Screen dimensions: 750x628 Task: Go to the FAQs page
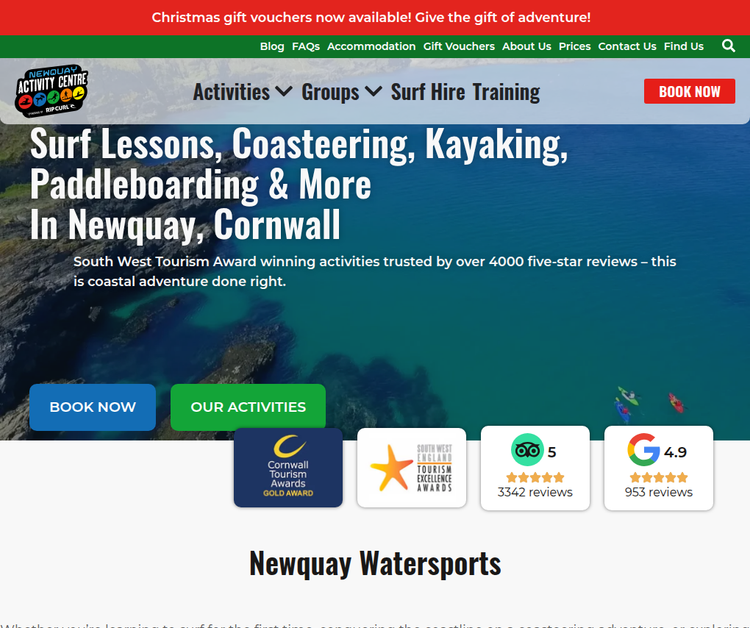click(x=306, y=46)
